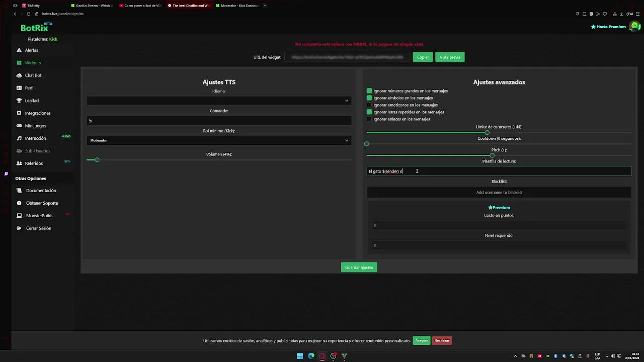
Task: Toggle Ignorar letras repetidas en los mensajes
Action: coord(369,112)
